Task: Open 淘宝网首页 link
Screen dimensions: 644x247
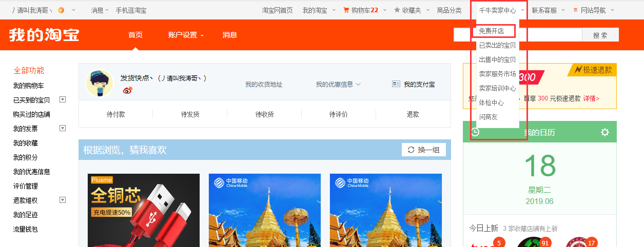Action: point(277,10)
